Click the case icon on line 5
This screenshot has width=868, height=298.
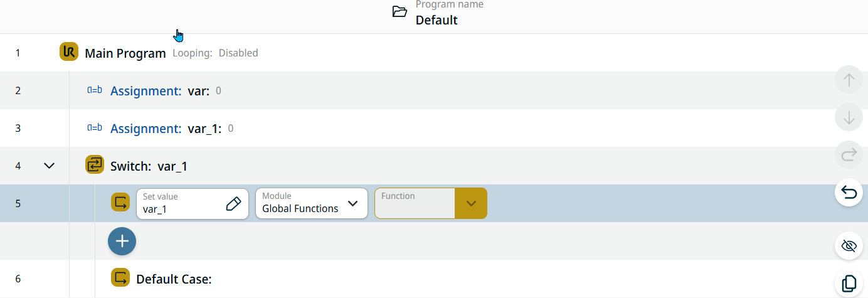pos(120,203)
